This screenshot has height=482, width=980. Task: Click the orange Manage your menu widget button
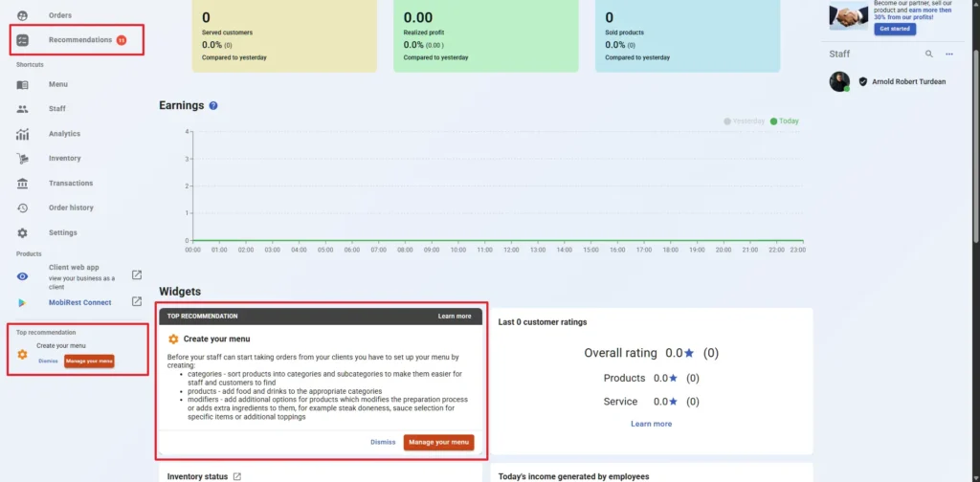click(x=438, y=442)
